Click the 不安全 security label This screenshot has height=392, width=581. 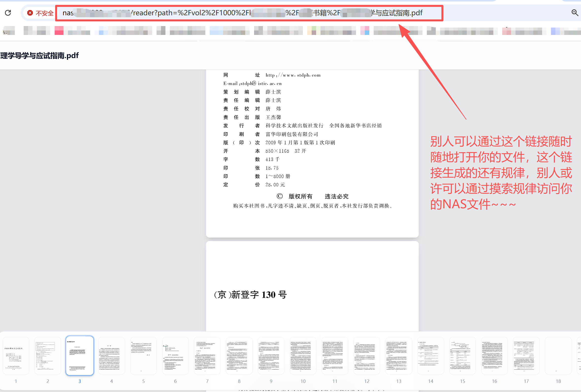45,13
